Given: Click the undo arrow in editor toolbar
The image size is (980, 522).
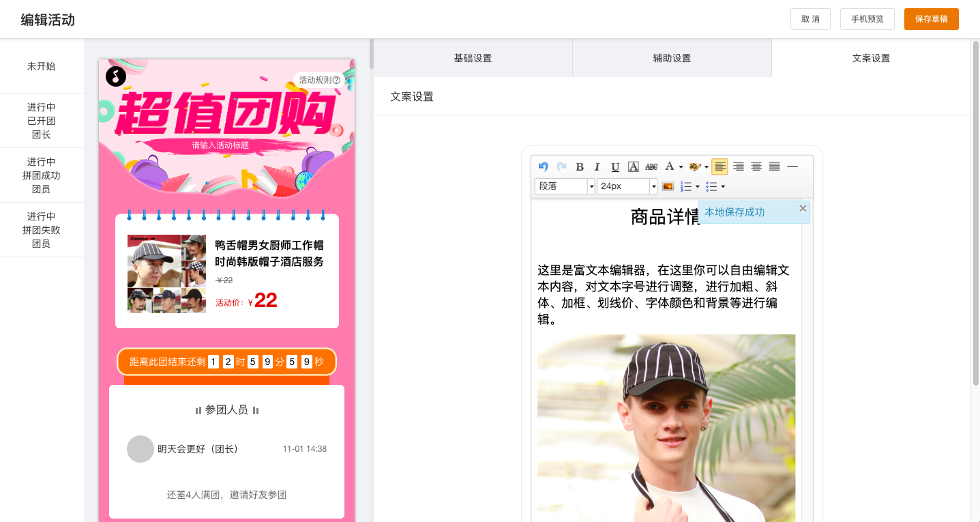Looking at the screenshot, I should click(x=543, y=166).
